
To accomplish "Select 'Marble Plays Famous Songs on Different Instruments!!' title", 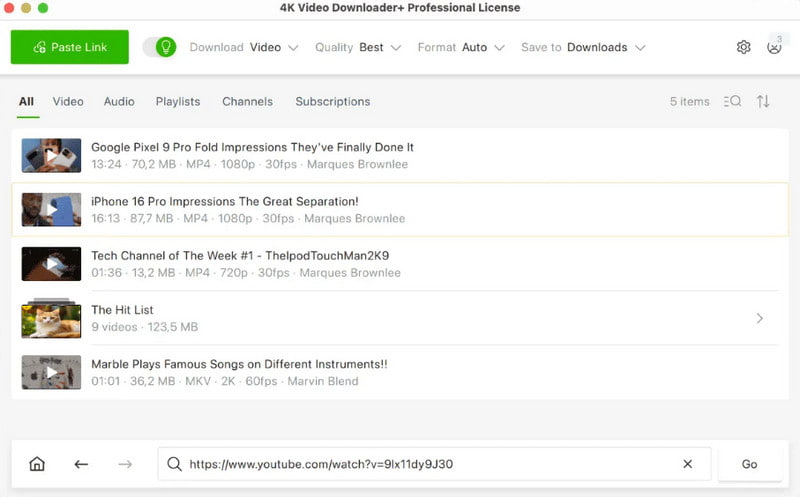I will (x=239, y=364).
